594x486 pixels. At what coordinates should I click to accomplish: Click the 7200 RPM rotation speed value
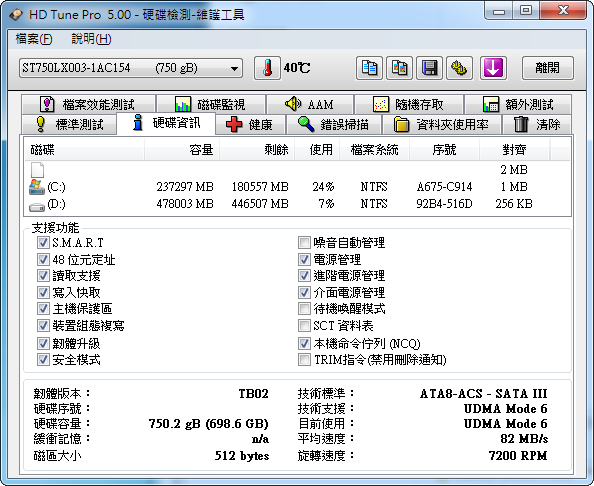pyautogui.click(x=518, y=455)
